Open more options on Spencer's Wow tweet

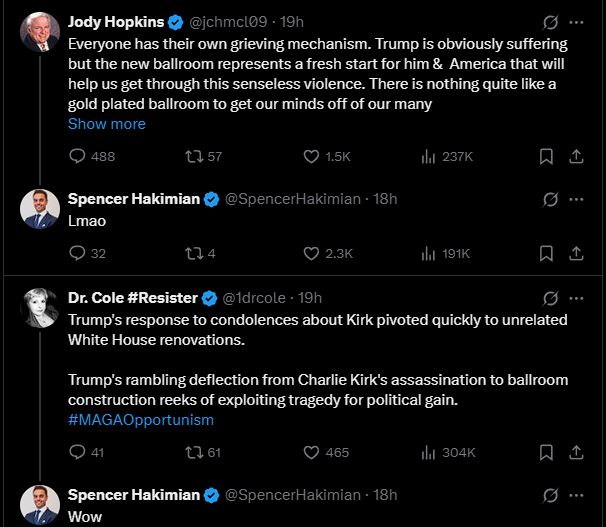click(x=576, y=494)
